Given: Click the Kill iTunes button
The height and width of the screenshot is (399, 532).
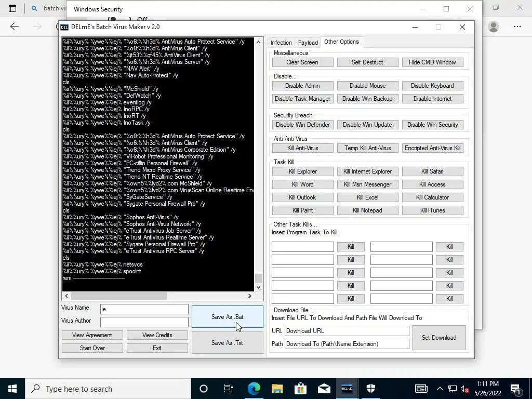Looking at the screenshot, I should 432,210.
